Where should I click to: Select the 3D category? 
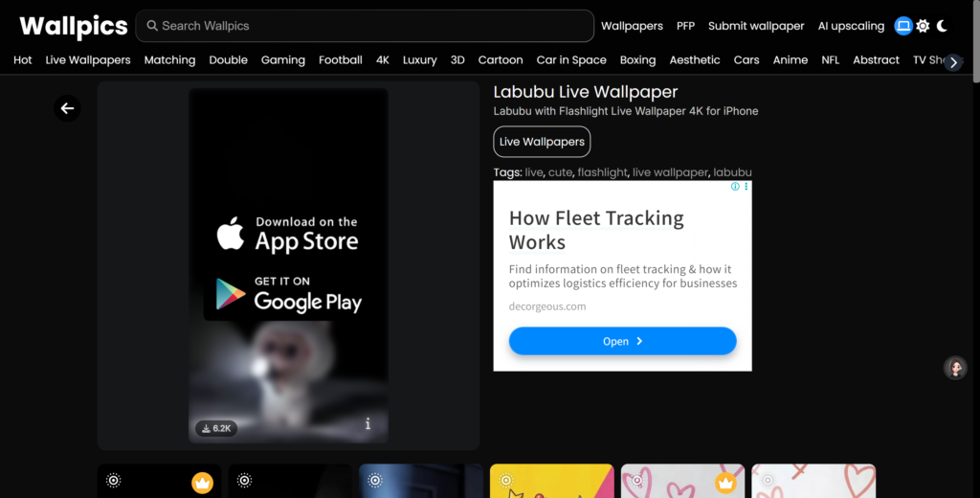(457, 60)
